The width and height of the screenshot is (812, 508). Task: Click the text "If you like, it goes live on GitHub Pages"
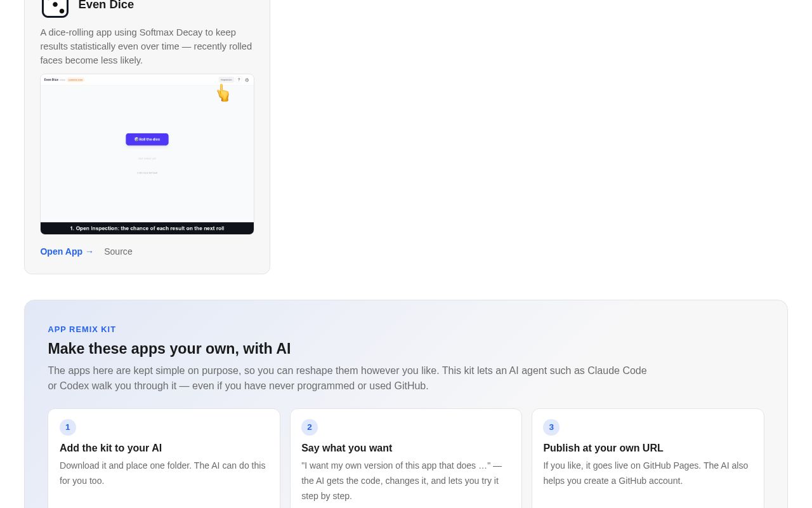(646, 473)
